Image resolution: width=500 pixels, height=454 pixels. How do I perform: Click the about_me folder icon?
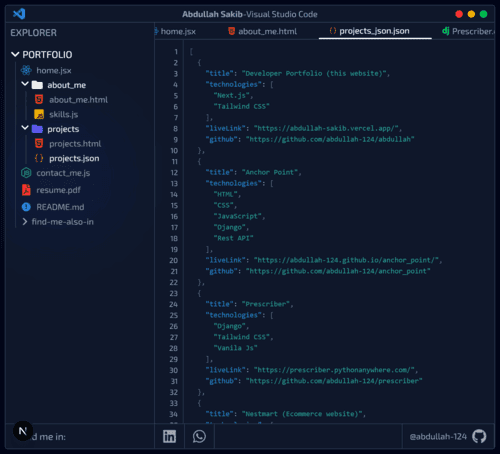click(37, 85)
